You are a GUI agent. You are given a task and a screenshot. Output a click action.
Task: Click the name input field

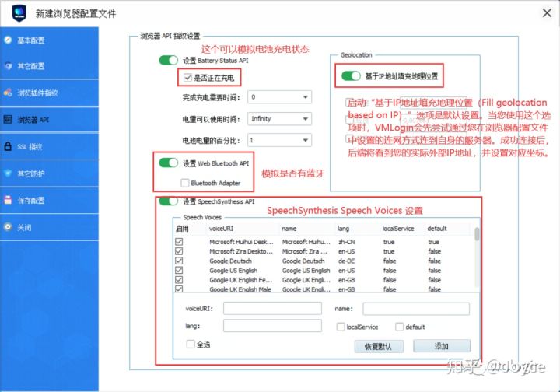pos(416,309)
